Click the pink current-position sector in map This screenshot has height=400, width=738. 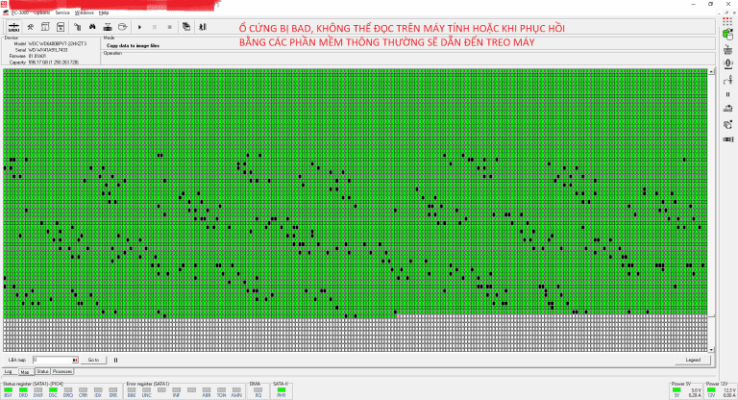click(399, 317)
